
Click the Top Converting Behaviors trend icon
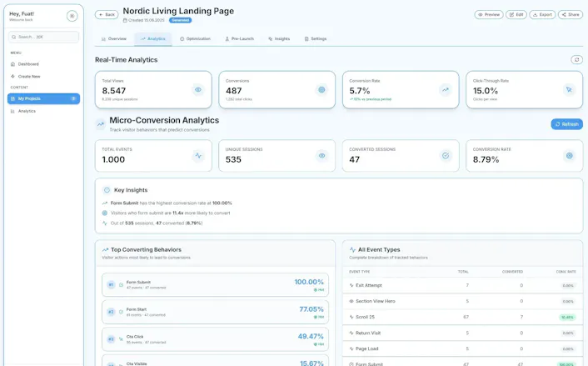(105, 249)
